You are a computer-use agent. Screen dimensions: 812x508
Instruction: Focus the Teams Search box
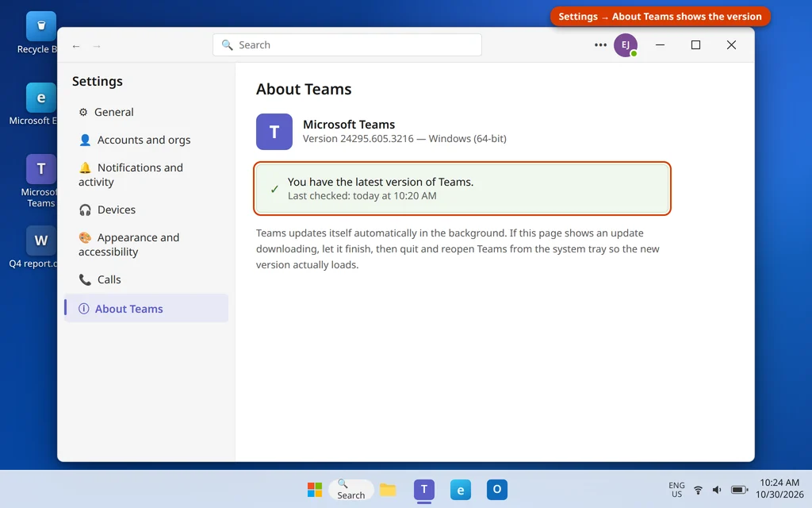347,45
